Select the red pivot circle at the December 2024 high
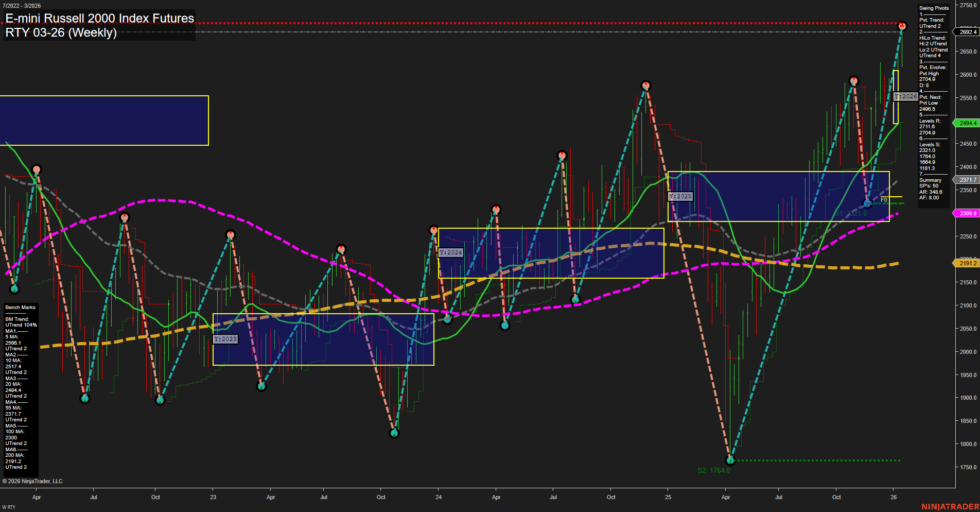 647,85
